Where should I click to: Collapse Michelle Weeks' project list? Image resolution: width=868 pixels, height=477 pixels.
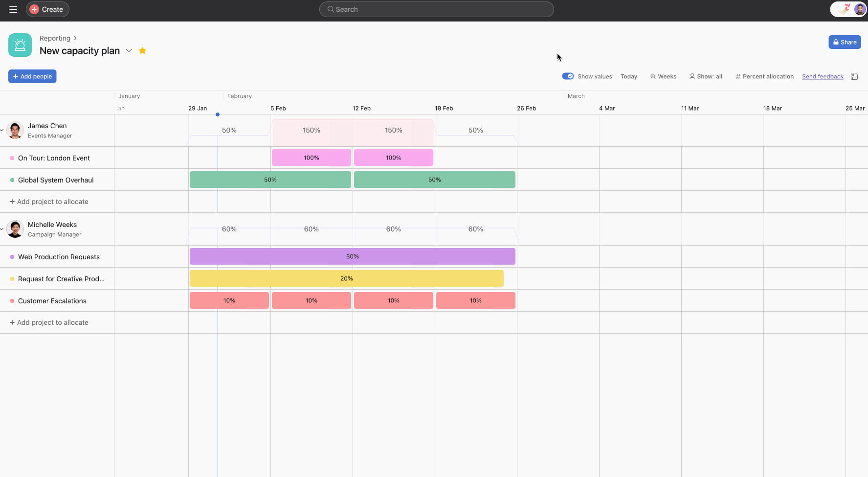pos(2,228)
